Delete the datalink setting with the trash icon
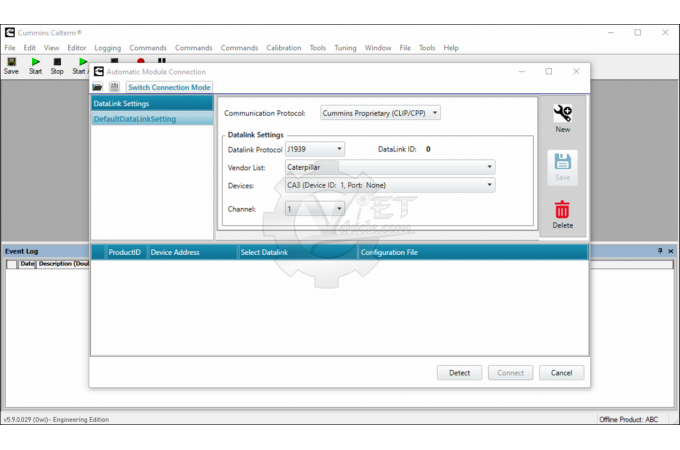Image resolution: width=680 pixels, height=450 pixels. [562, 215]
